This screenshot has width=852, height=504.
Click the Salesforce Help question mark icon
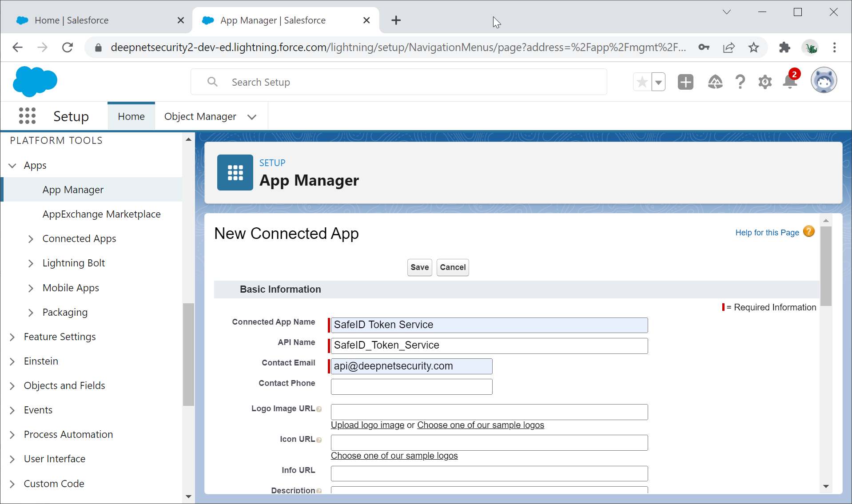[x=740, y=82]
